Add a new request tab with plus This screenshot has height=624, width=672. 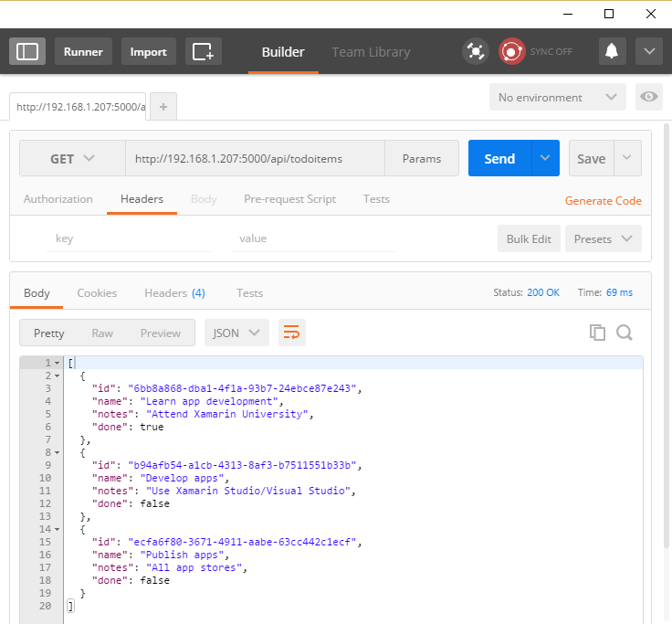163,107
